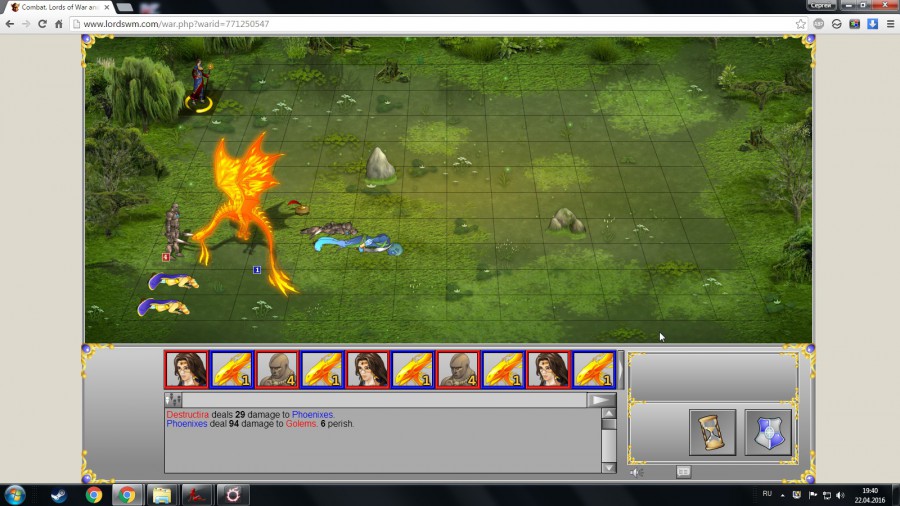Click blue 'Phoenixes' after '29 damage to'
900x506 pixels.
click(312, 414)
